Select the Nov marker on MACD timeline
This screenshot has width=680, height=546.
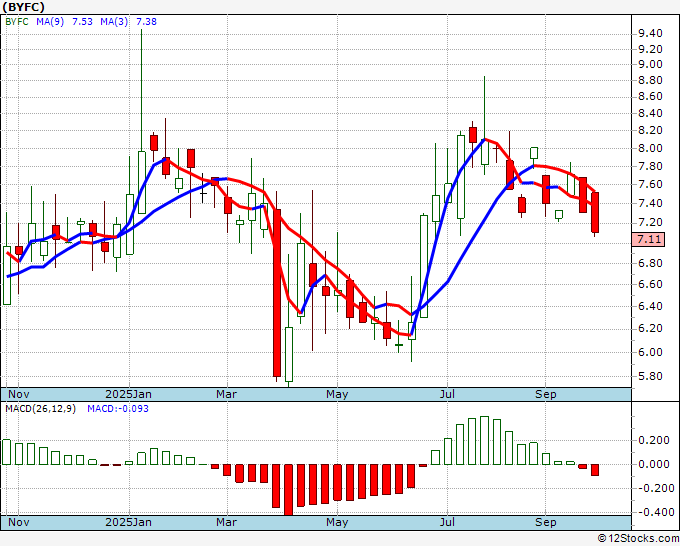(19, 522)
